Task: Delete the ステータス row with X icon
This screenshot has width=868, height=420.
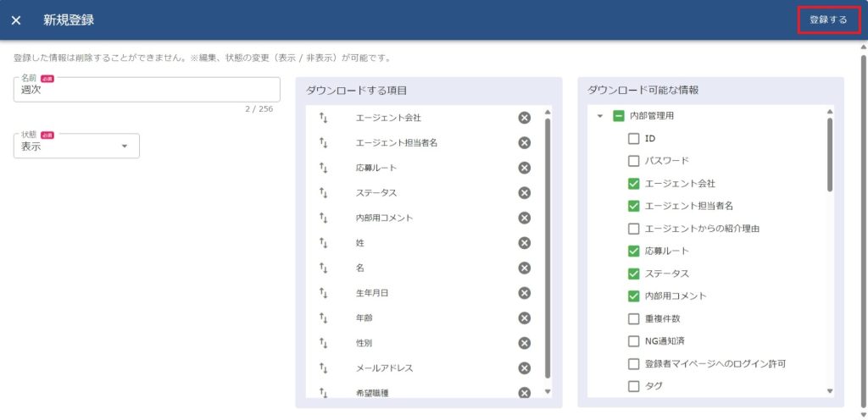Action: (524, 193)
